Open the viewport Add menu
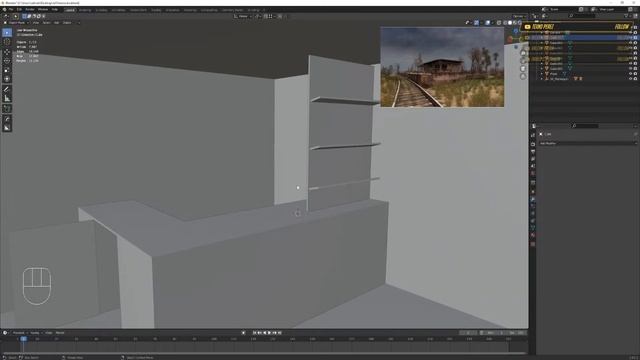 click(x=57, y=23)
